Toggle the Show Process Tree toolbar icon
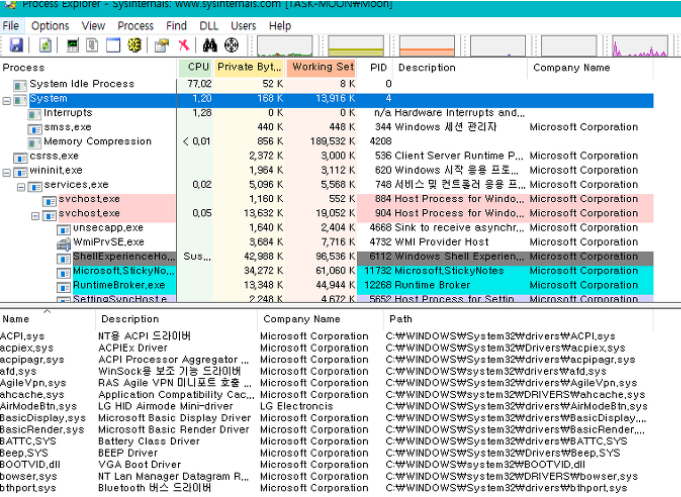681x497 pixels. pos(92,45)
